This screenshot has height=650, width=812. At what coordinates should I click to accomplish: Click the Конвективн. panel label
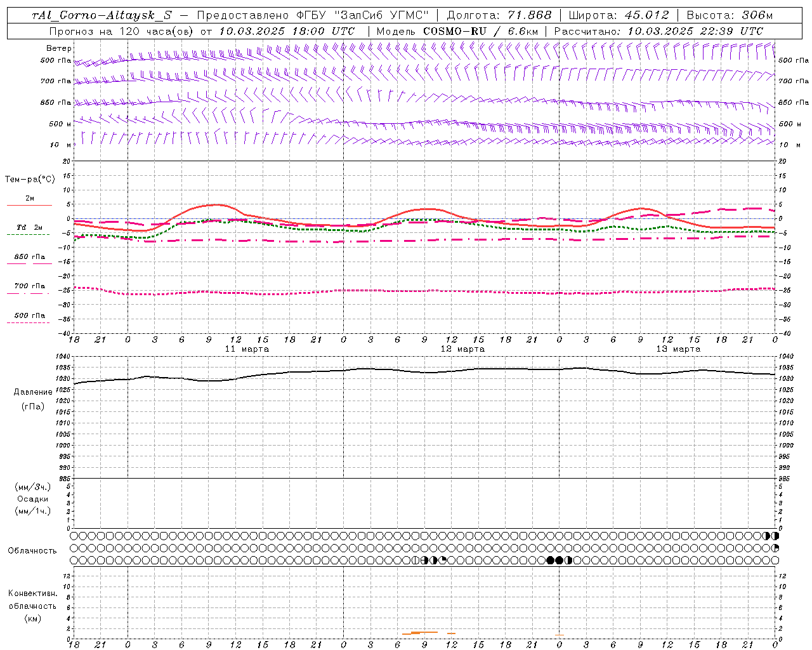(x=32, y=594)
